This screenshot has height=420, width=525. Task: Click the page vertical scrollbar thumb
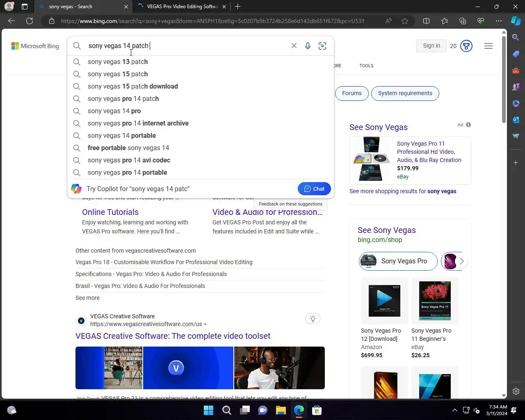[504, 80]
